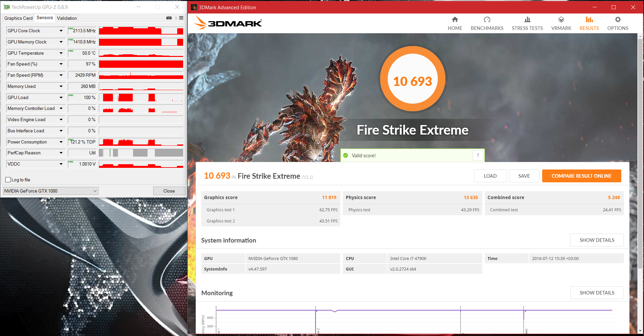Click the GPU Temperature value 50.0 °C
The image size is (644, 336).
point(89,53)
